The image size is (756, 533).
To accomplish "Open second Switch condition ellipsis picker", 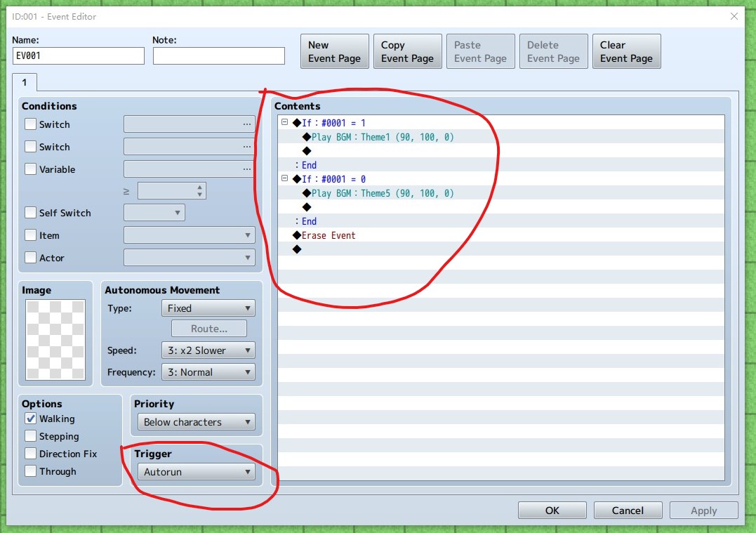I will 247,147.
